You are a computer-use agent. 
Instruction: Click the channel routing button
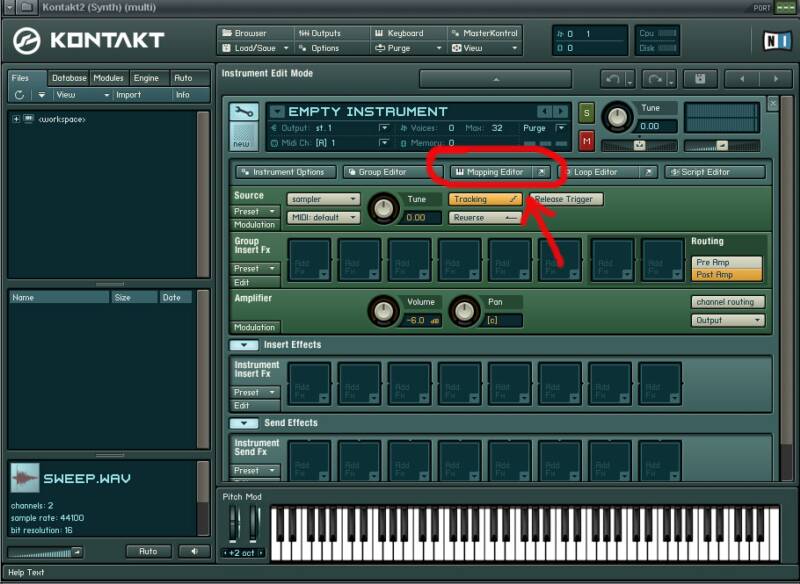pyautogui.click(x=728, y=302)
